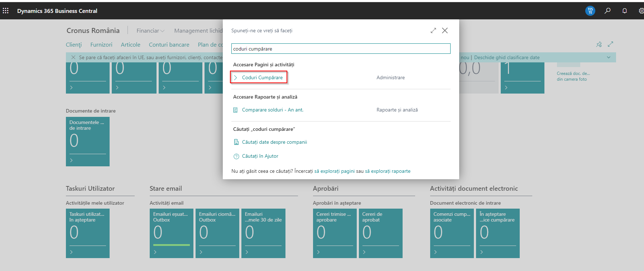
Task: Click the search magnifier icon in header
Action: 607,11
